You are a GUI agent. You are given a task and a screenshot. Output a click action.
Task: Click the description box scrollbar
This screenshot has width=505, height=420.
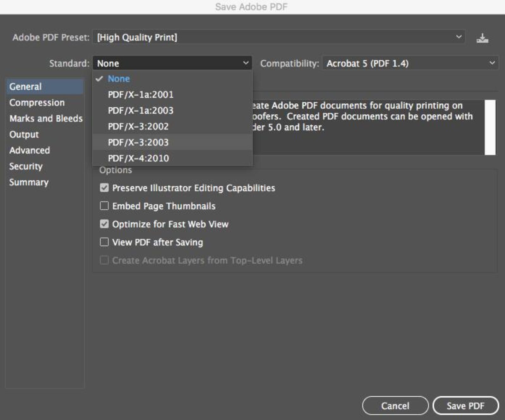click(x=490, y=127)
